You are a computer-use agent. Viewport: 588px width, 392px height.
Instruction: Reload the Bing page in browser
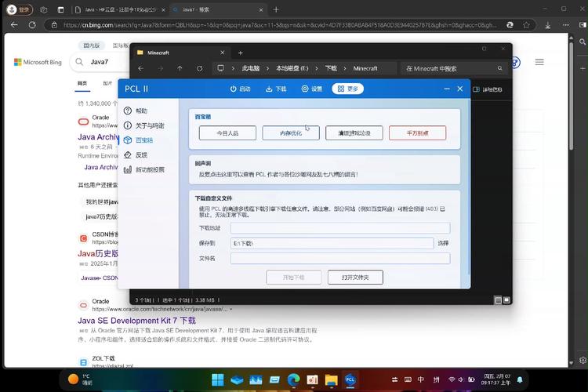pyautogui.click(x=32, y=25)
